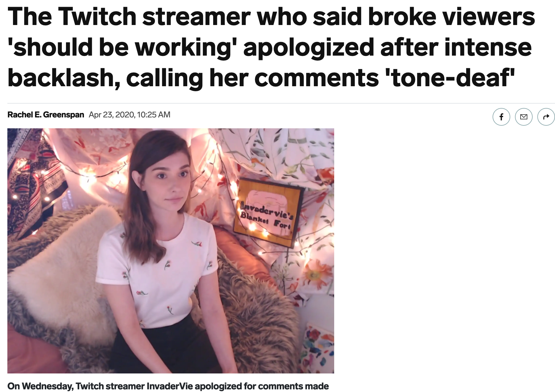Open the curved-arrow share icon

tap(546, 117)
